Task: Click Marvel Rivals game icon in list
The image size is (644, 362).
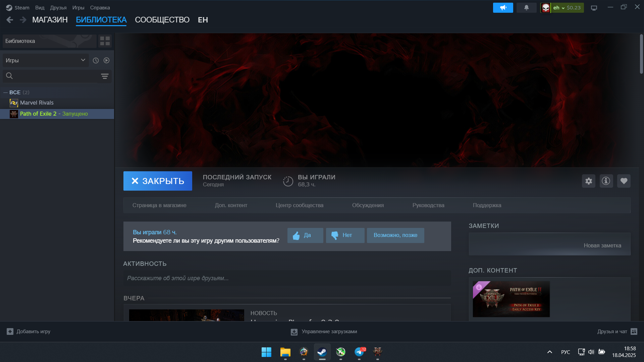Action: tap(14, 103)
